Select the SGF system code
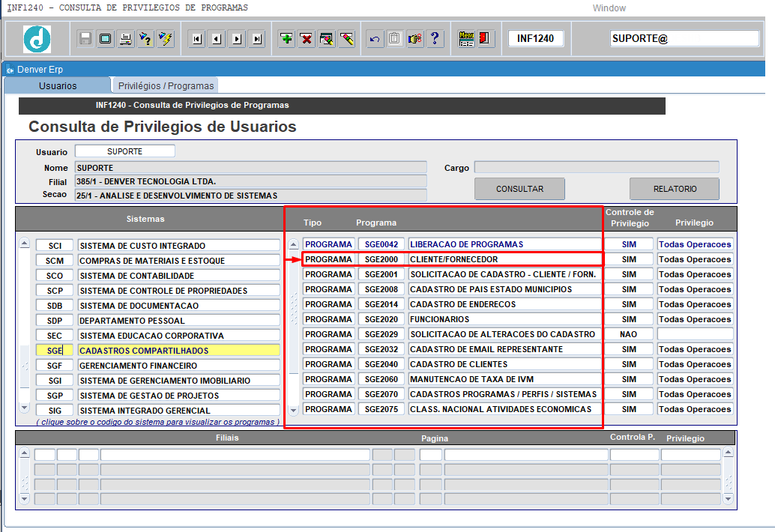Image resolution: width=775 pixels, height=532 pixels. tap(55, 366)
